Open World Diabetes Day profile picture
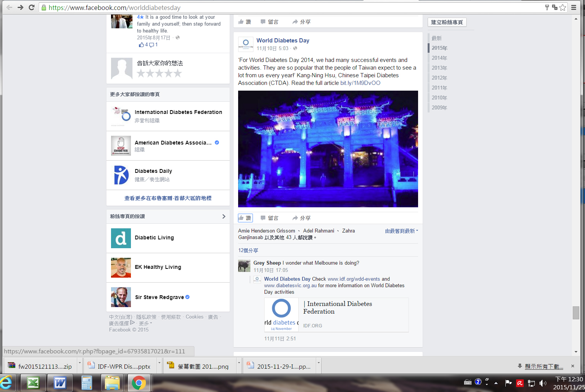Screen dimensions: 585x392 coord(246,44)
